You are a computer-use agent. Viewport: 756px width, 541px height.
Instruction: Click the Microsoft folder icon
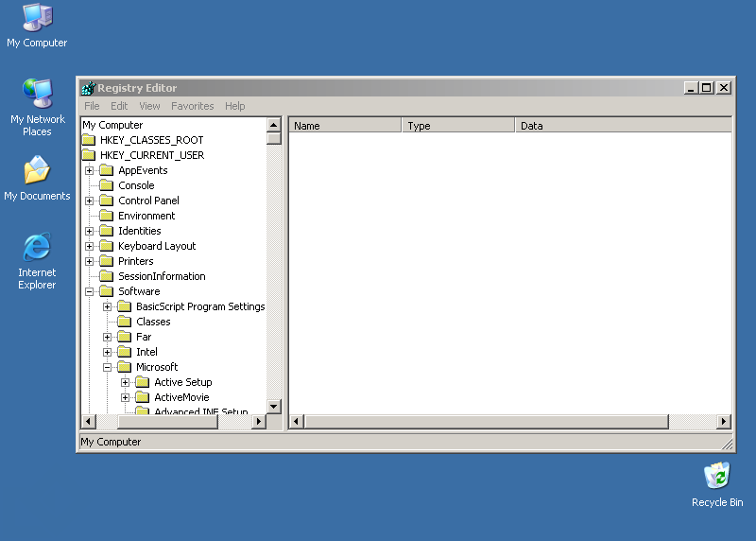pos(125,367)
